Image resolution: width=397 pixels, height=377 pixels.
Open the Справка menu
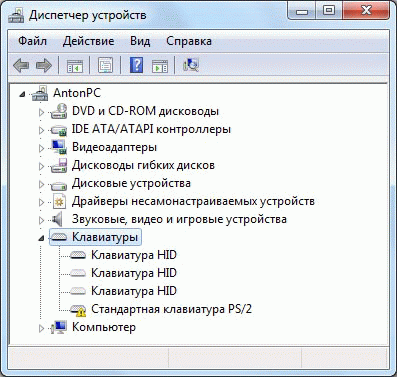point(189,41)
